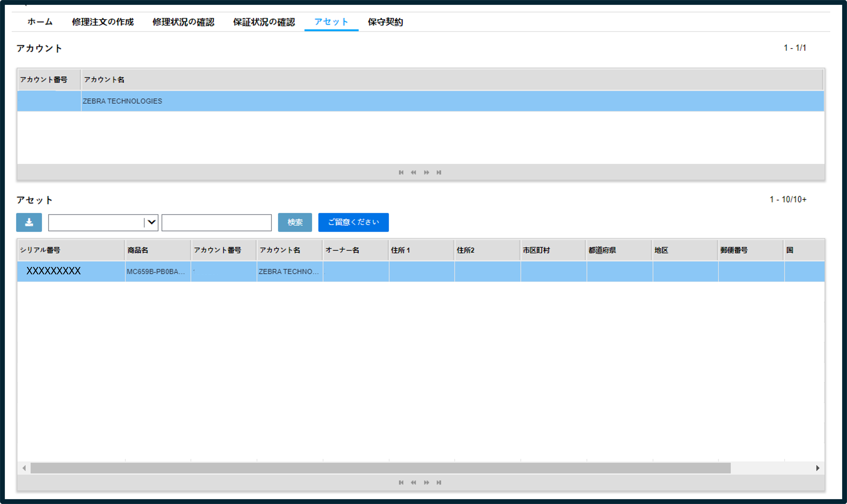Go to last page in Account pager

(439, 172)
